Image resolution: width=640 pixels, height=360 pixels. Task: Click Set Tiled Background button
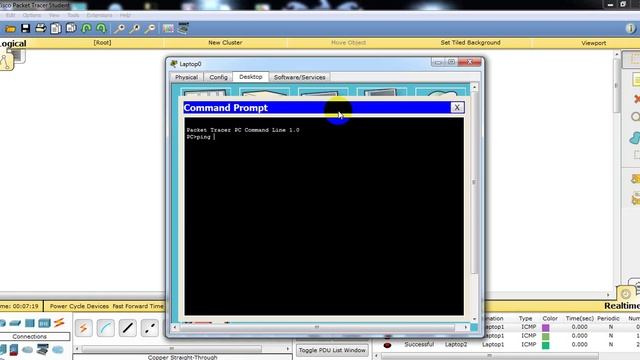click(x=470, y=42)
